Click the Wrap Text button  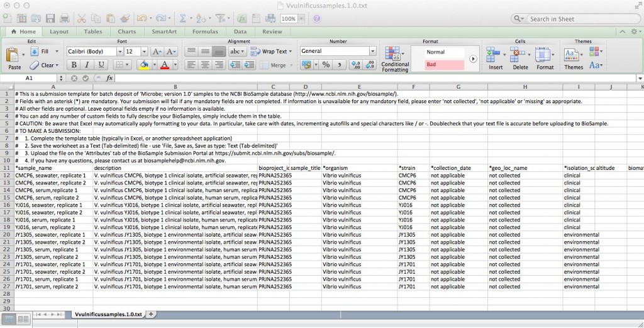(269, 51)
